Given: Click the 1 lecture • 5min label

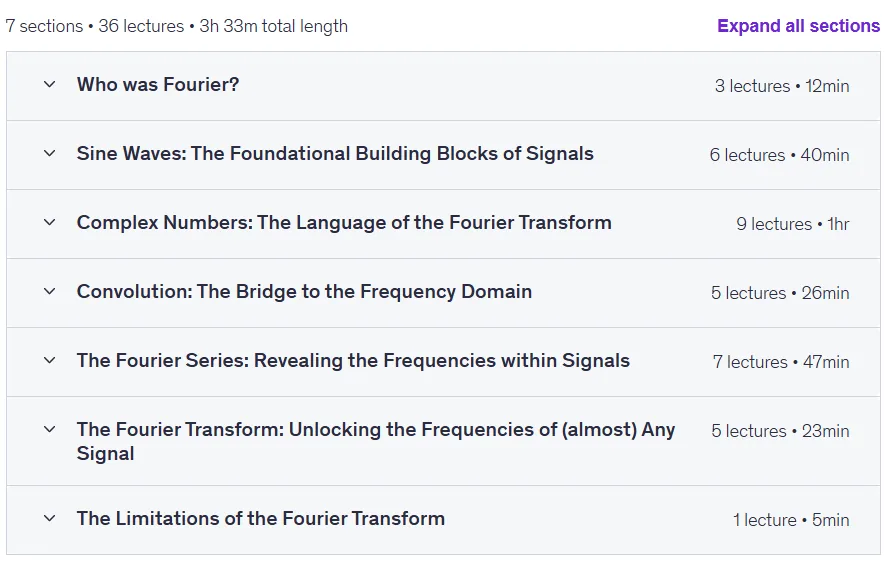Looking at the screenshot, I should tap(791, 520).
